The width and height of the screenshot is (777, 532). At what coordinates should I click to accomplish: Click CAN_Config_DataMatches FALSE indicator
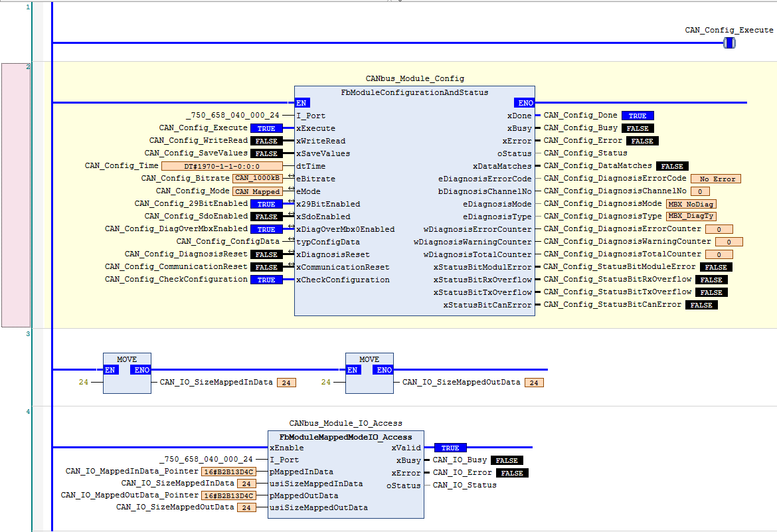pos(672,166)
